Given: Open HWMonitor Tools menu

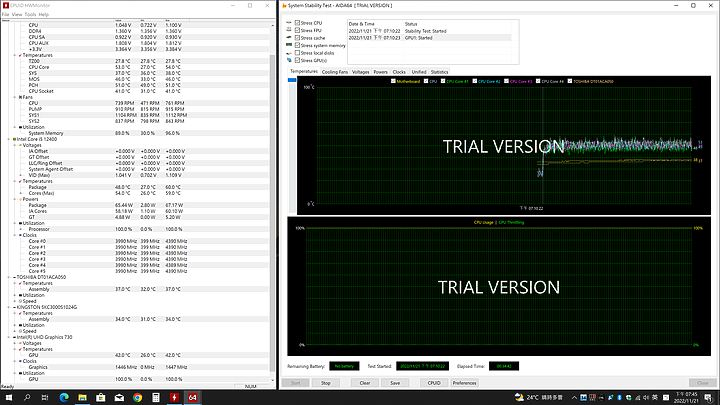Looking at the screenshot, I should tap(30, 15).
